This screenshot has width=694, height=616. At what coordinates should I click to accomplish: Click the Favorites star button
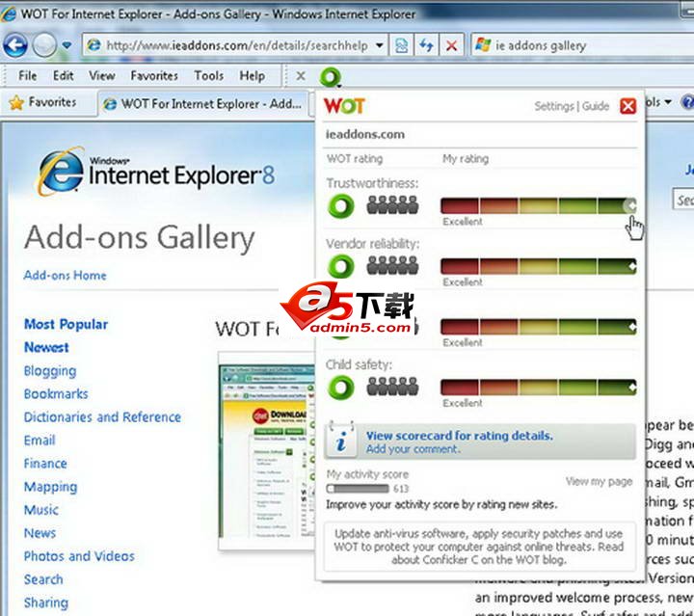[42, 102]
